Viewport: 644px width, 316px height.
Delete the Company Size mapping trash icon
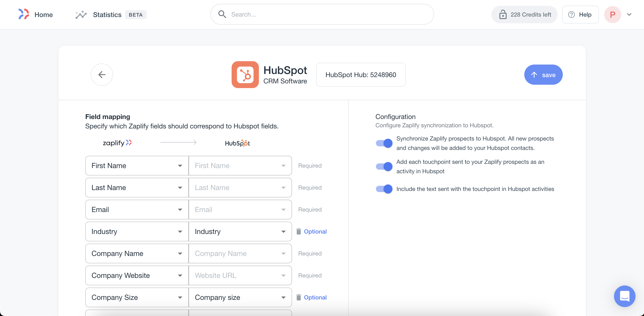click(x=299, y=297)
